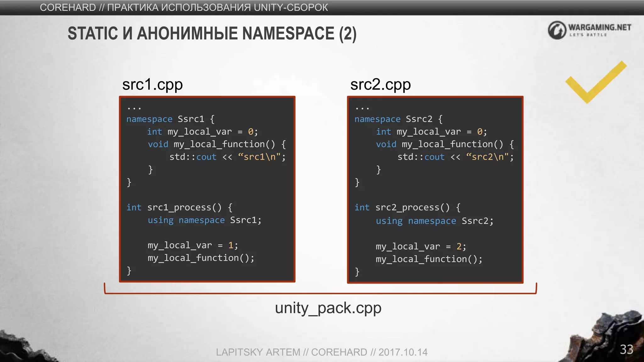Click "my_local_function();" call in src2.cpp
This screenshot has width=644, height=362.
click(x=429, y=259)
